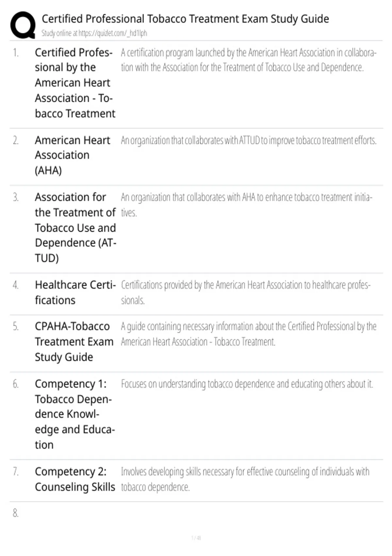Screen dimensions: 392x556
Task: Click the Quizlet Q logo icon
Action: [23, 25]
